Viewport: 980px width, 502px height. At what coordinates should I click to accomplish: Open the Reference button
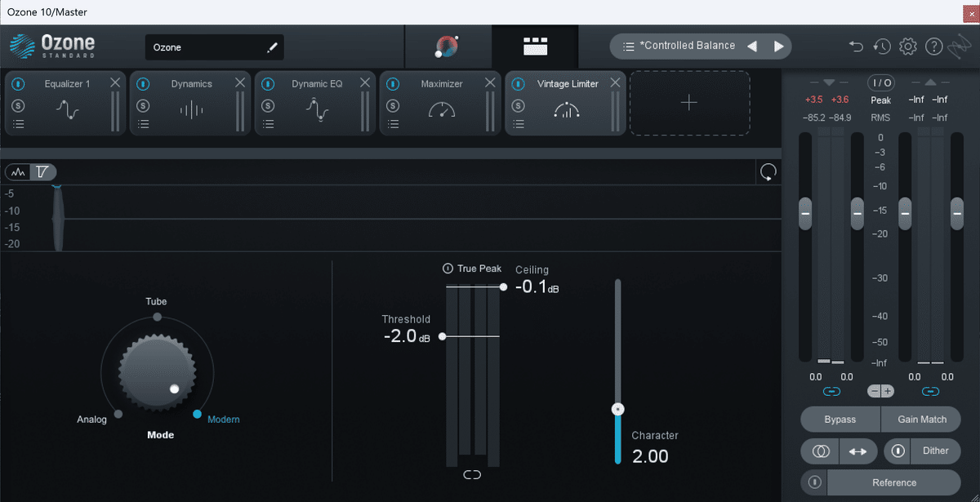click(x=894, y=482)
